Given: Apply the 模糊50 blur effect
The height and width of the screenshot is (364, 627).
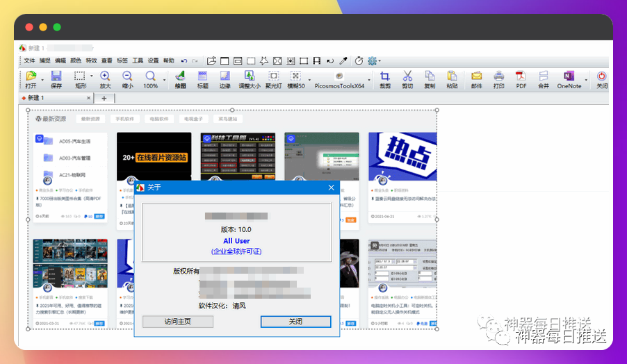Looking at the screenshot, I should [296, 79].
